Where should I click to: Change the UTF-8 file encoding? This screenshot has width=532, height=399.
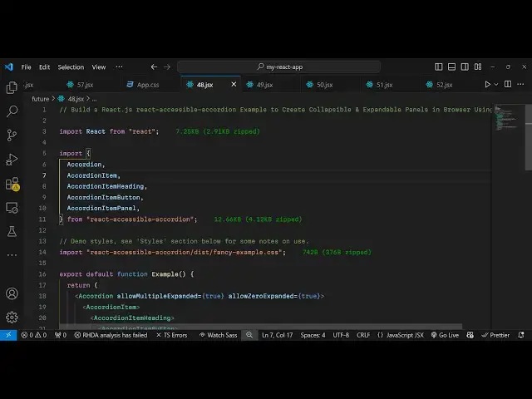click(x=341, y=335)
